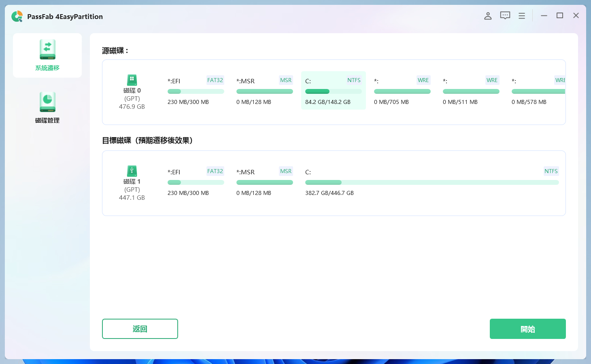Open the hamburger menu in the title bar

pyautogui.click(x=521, y=15)
